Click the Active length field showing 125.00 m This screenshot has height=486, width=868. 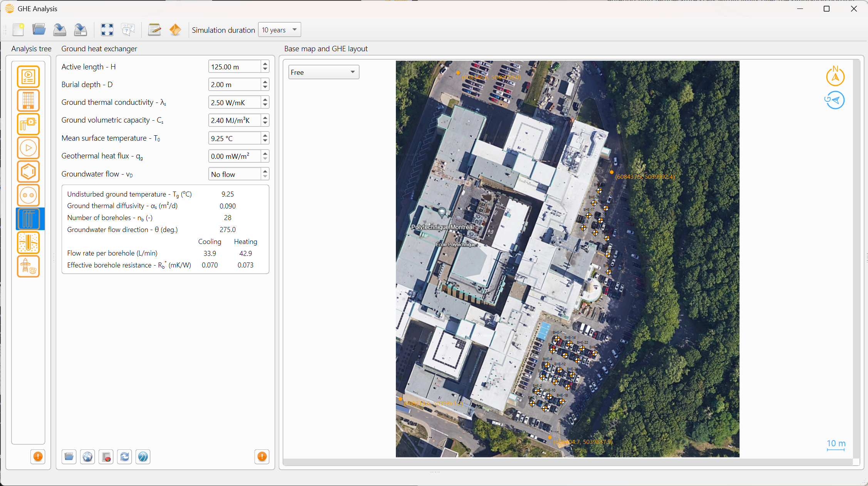[x=235, y=67]
